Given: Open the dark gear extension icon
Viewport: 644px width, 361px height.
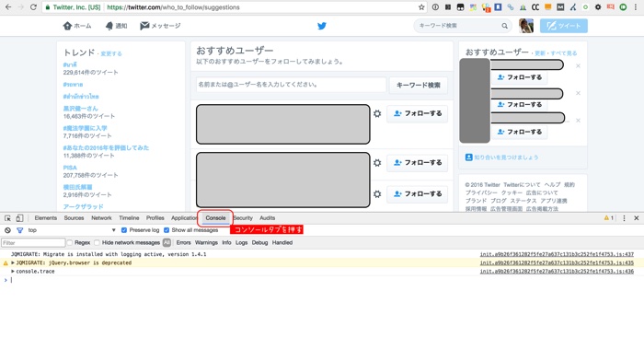Looking at the screenshot, I should click(598, 7).
